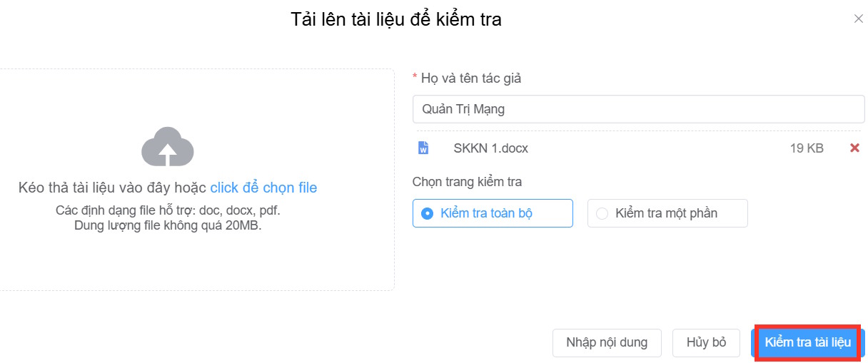Click the 19 KB file size text

pos(807,148)
